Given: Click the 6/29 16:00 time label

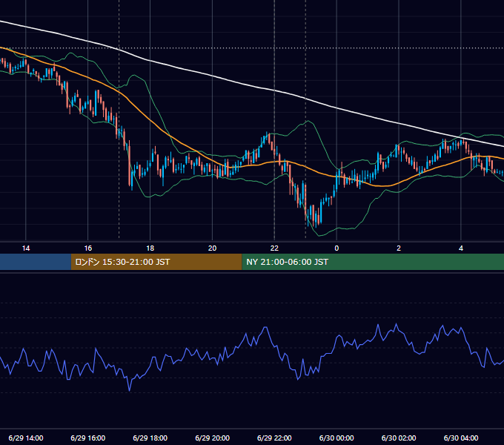Looking at the screenshot, I should pos(88,438).
